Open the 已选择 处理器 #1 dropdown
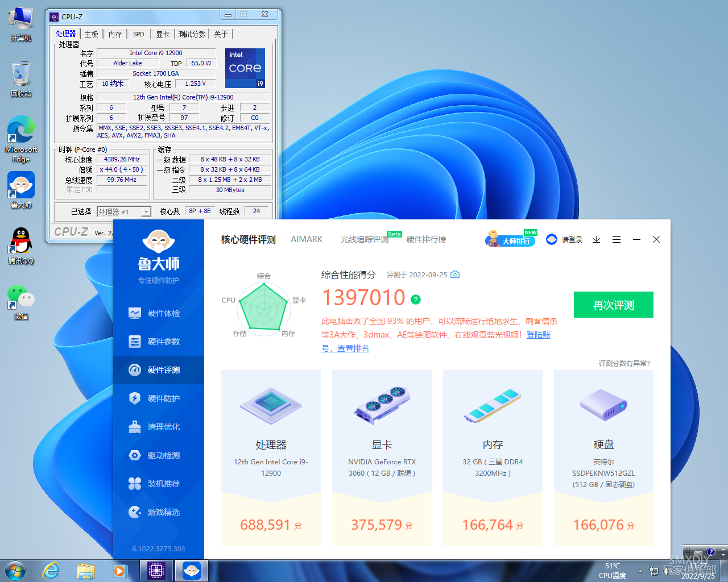This screenshot has width=728, height=582. pyautogui.click(x=124, y=211)
